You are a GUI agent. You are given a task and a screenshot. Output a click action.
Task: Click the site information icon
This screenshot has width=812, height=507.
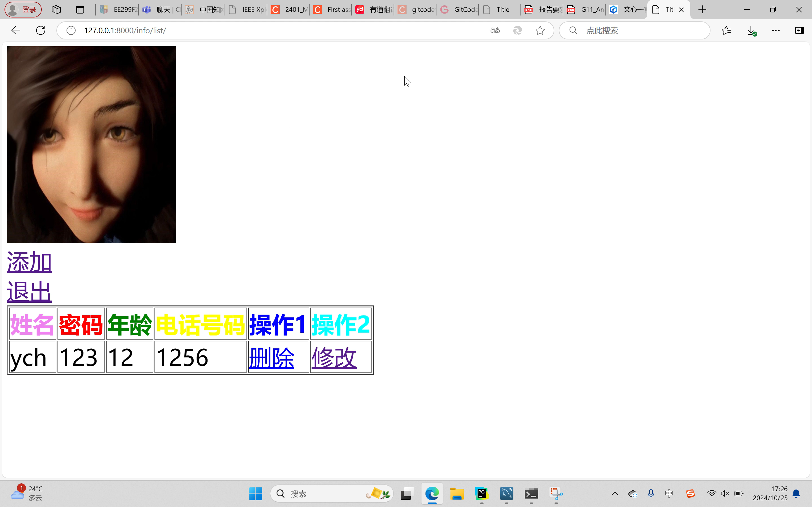click(71, 30)
